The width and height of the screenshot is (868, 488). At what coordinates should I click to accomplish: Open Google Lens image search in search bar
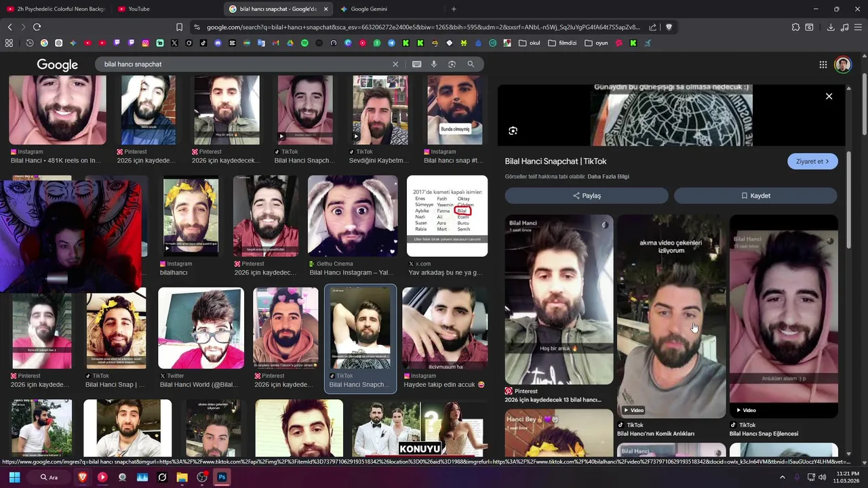[452, 64]
